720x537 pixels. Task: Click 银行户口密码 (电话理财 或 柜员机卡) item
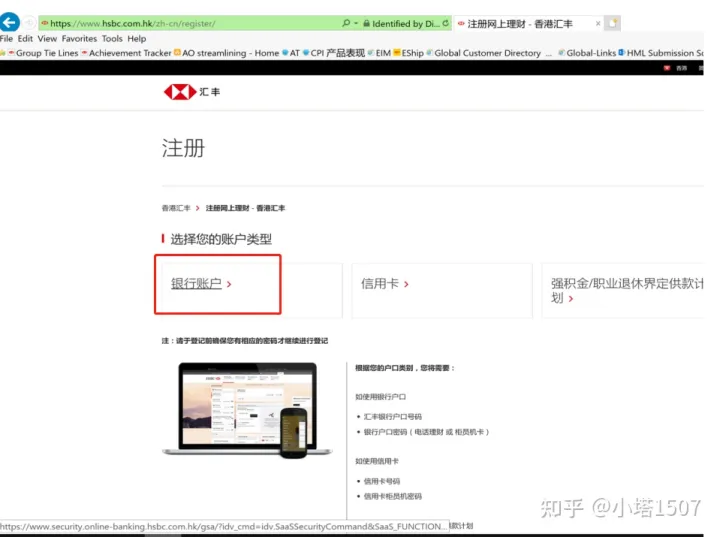tap(426, 432)
